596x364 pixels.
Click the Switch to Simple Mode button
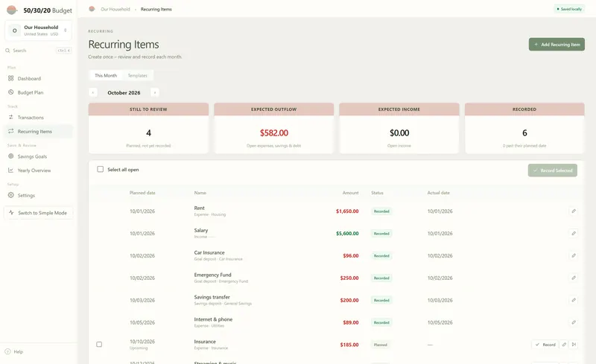click(x=39, y=213)
